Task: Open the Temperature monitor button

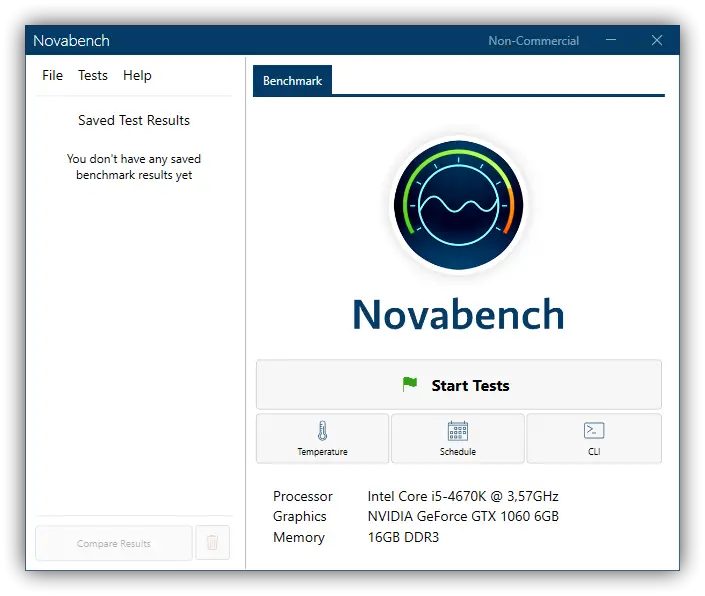Action: tap(322, 439)
